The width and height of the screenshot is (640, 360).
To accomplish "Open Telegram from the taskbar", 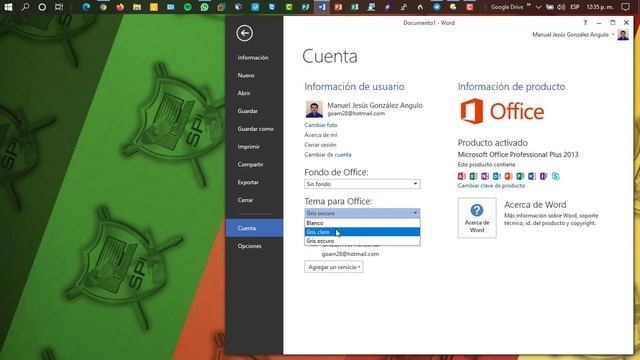I will tap(437, 7).
